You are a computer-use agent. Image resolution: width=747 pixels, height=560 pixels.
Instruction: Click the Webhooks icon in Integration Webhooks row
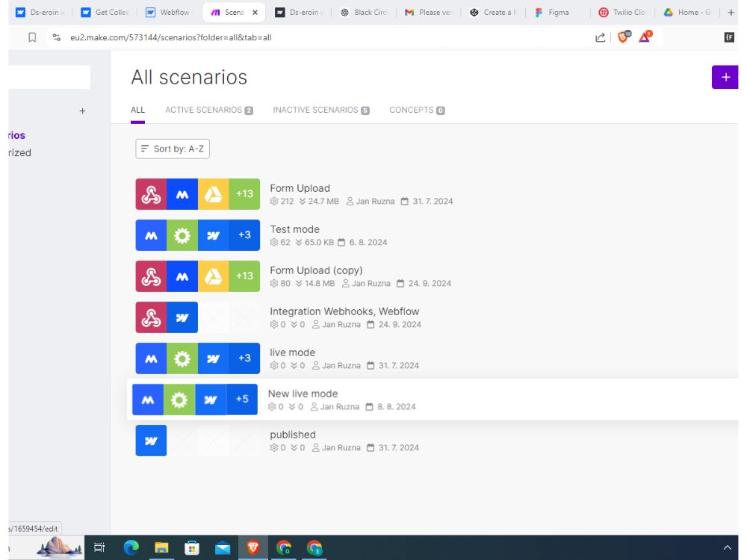(151, 317)
